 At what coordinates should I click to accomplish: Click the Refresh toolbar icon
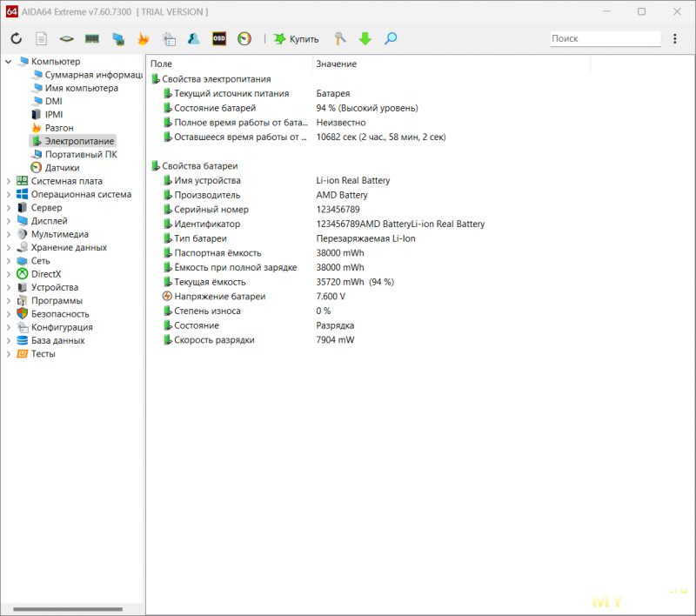click(17, 38)
